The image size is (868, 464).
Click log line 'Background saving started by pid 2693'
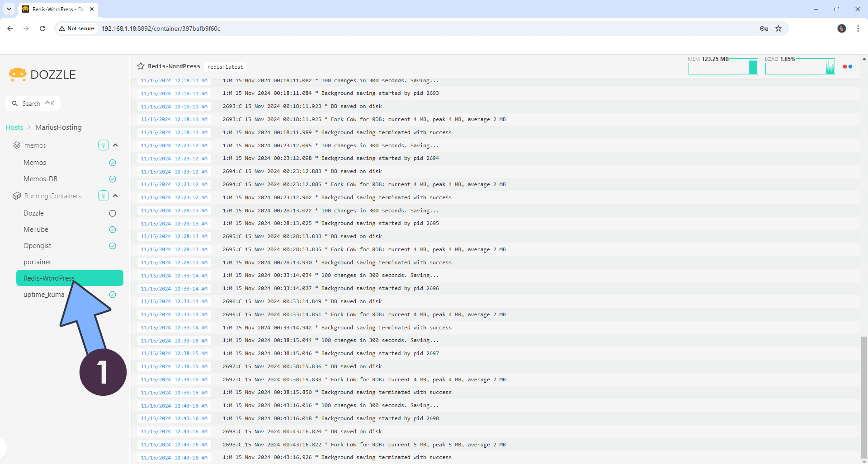point(331,93)
